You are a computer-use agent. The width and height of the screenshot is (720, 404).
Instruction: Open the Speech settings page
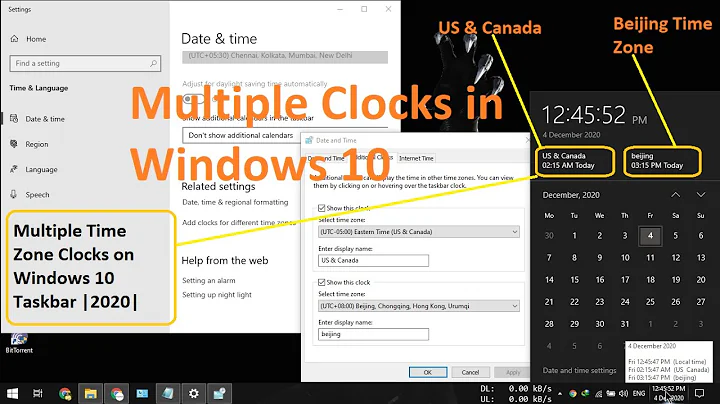tap(37, 195)
